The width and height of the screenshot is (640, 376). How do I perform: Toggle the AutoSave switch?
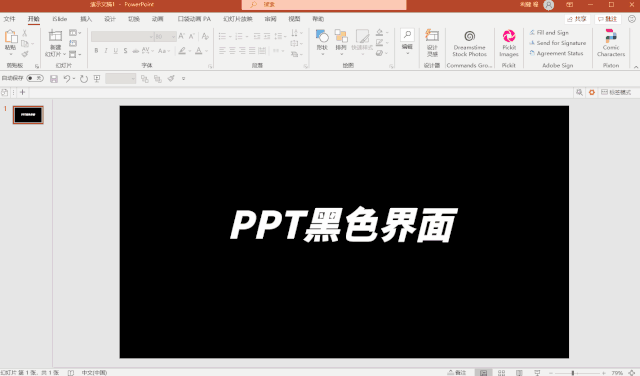click(x=35, y=78)
